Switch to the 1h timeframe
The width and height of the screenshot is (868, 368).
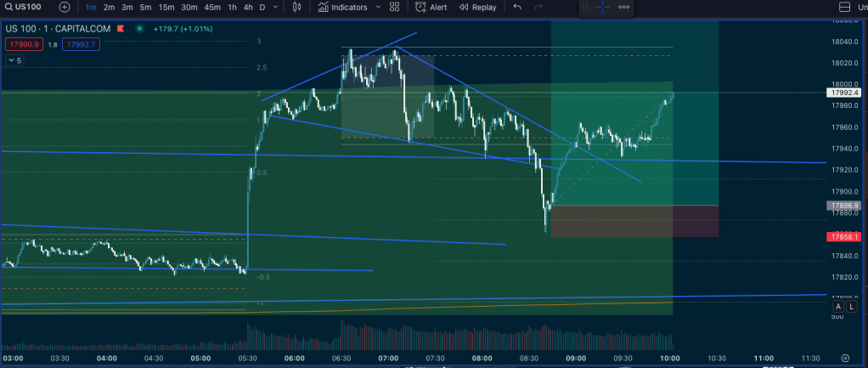(x=232, y=7)
